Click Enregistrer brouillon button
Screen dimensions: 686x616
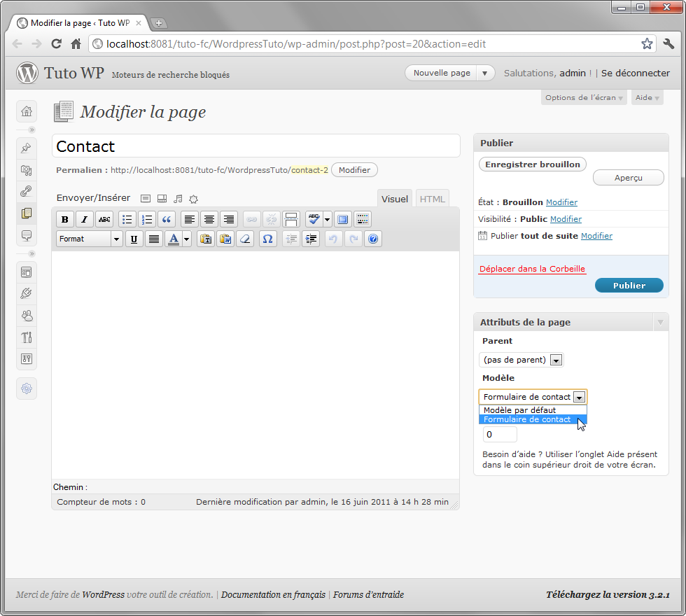click(x=533, y=164)
